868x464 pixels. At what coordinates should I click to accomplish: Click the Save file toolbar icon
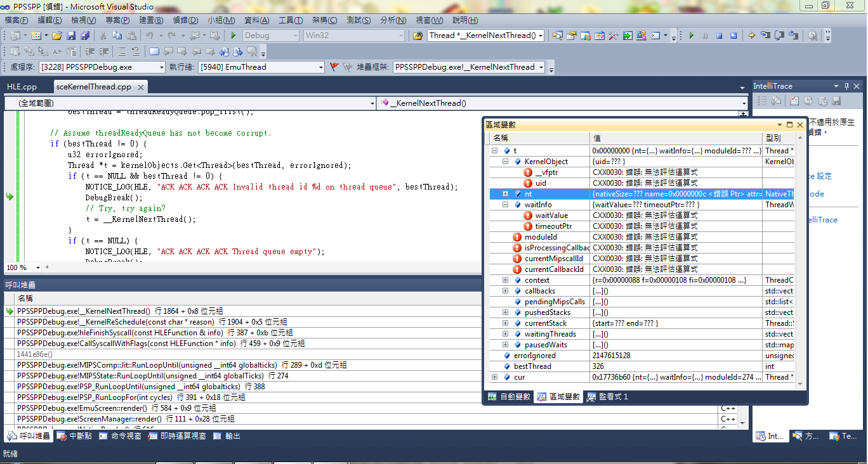click(x=71, y=35)
